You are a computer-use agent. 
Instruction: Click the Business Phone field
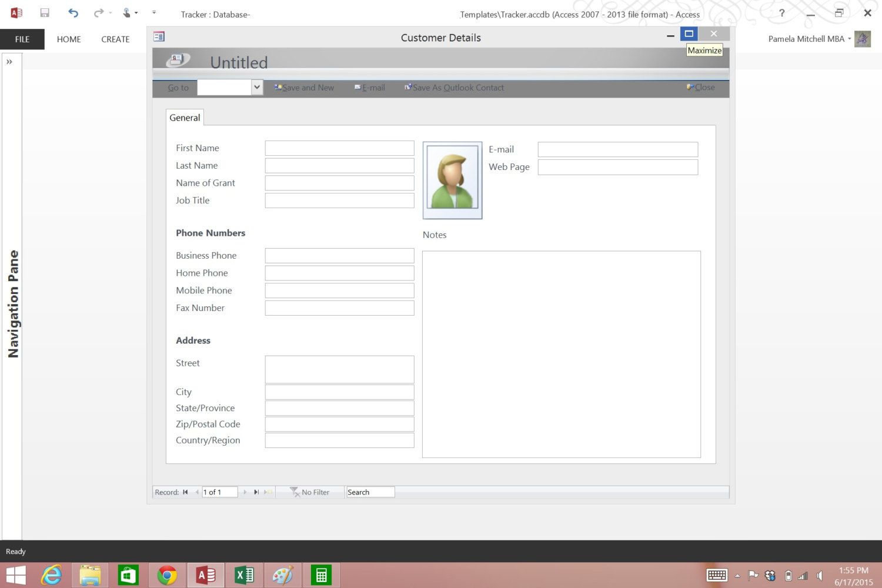[x=339, y=256]
